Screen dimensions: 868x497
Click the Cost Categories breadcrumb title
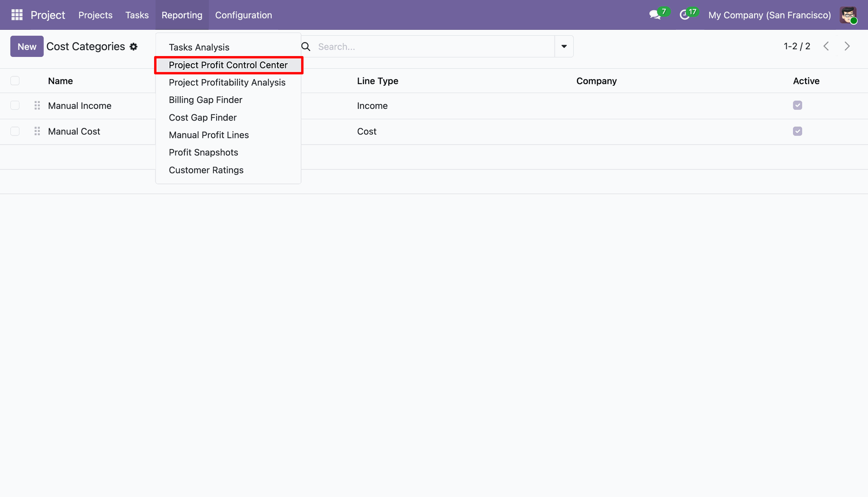(86, 47)
